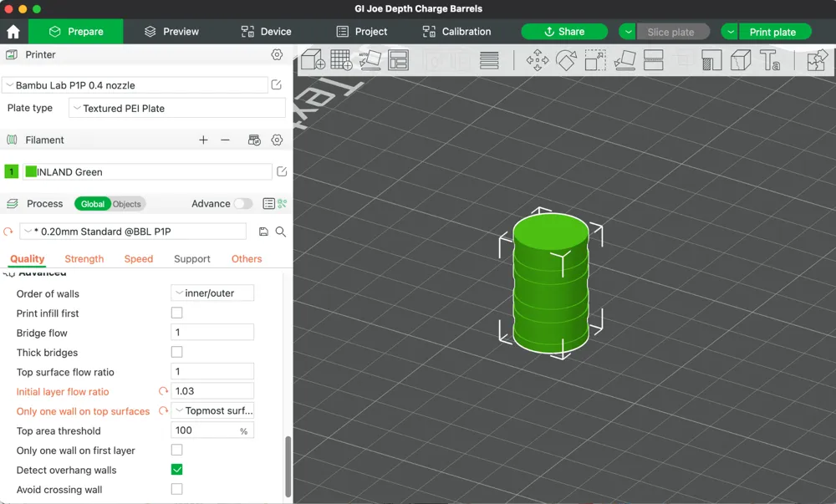
Task: Select the Move tool in viewport toolbar
Action: [537, 60]
